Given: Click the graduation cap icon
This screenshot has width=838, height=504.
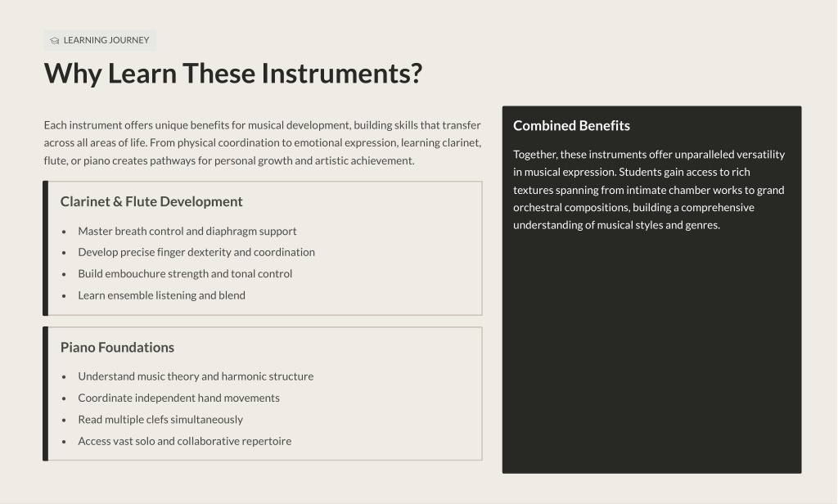Looking at the screenshot, I should click(55, 40).
